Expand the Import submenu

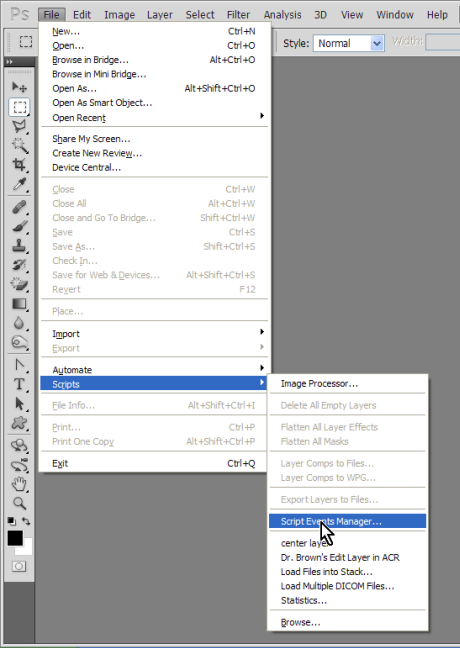coord(154,334)
